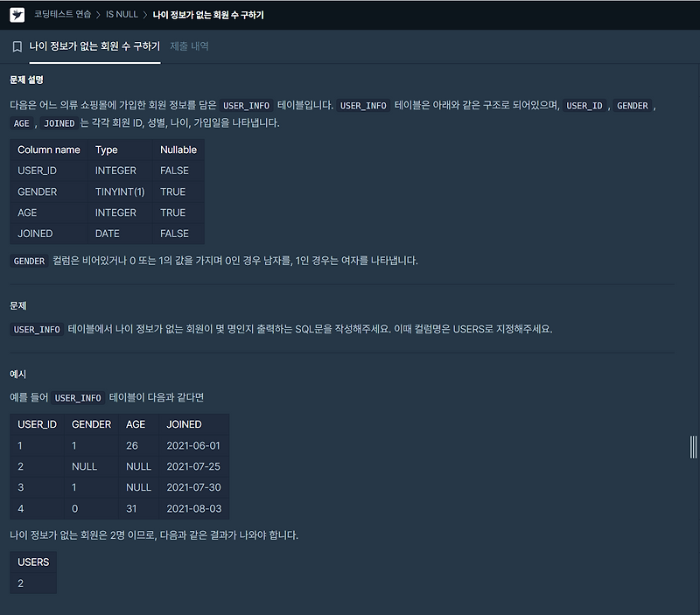
Task: Click the Column name header in schema table
Action: [49, 150]
